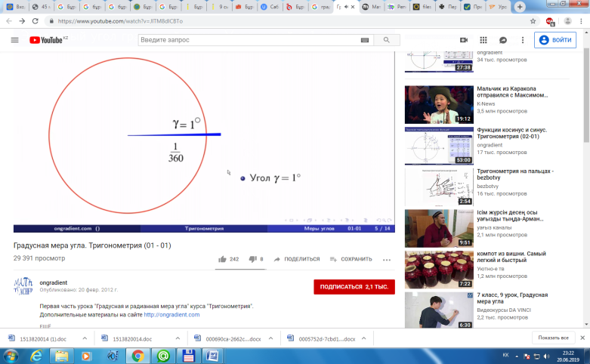Open 7 класс, 9 урок video title
The width and height of the screenshot is (590, 364).
click(512, 298)
